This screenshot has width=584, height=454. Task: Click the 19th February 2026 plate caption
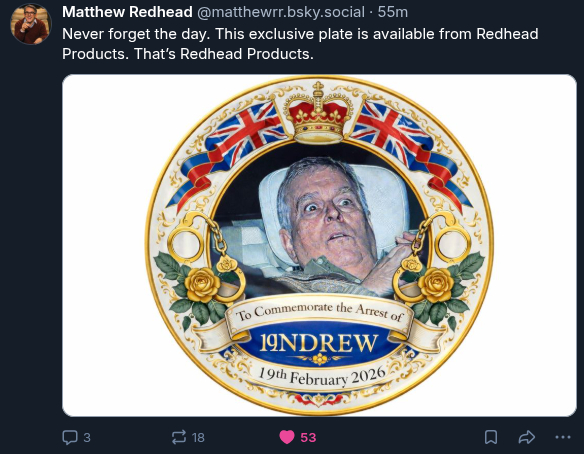pos(322,377)
